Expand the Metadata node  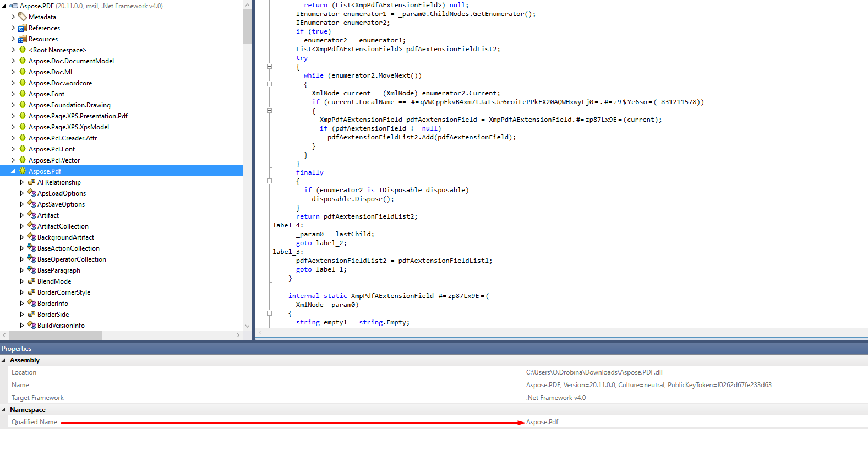coord(13,17)
